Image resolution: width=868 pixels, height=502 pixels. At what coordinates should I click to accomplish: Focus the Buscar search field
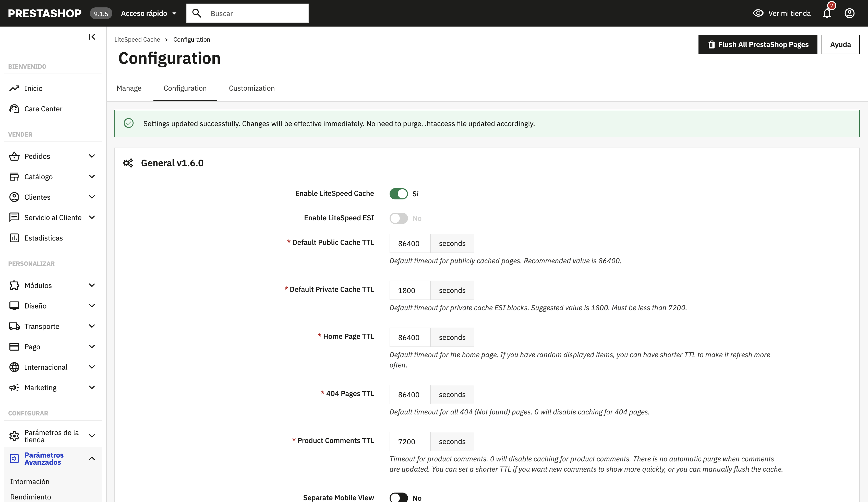247,13
